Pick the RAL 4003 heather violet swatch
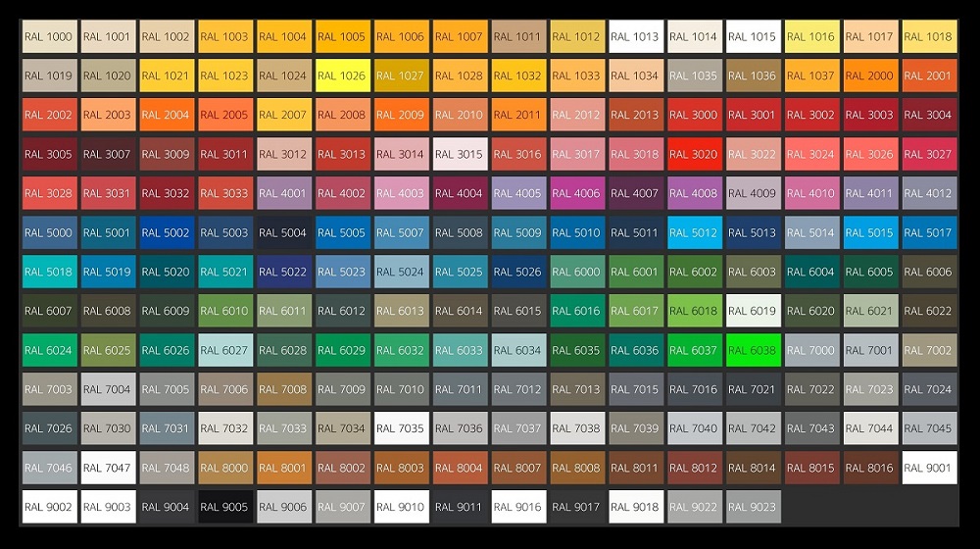This screenshot has width=980, height=549. click(x=401, y=193)
